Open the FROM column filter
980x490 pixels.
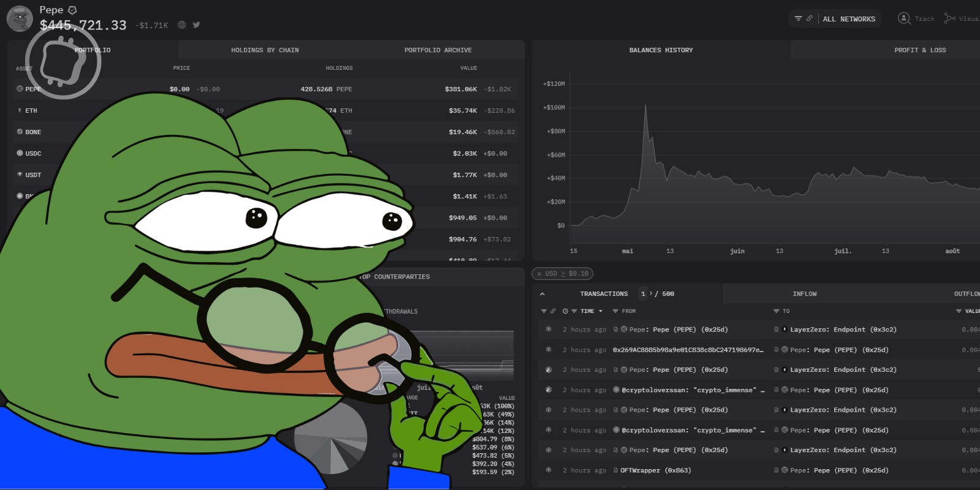tap(616, 311)
